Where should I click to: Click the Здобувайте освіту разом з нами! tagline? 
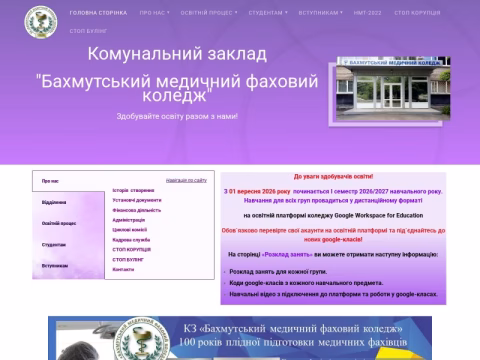(x=177, y=116)
